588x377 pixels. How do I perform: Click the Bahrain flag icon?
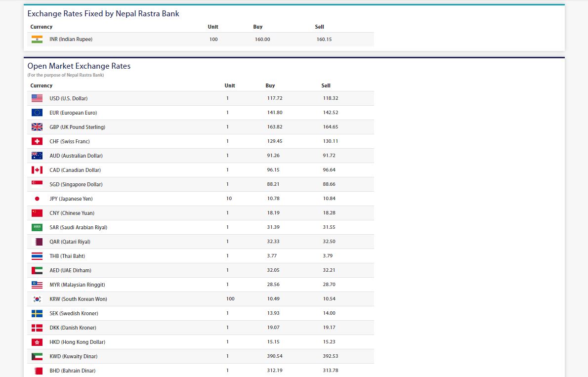point(37,371)
